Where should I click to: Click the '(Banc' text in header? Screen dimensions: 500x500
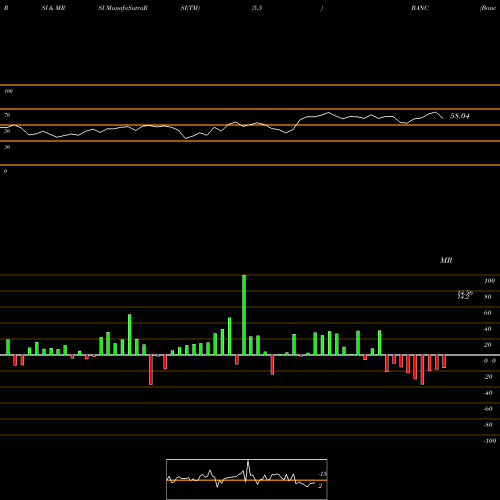click(x=488, y=8)
